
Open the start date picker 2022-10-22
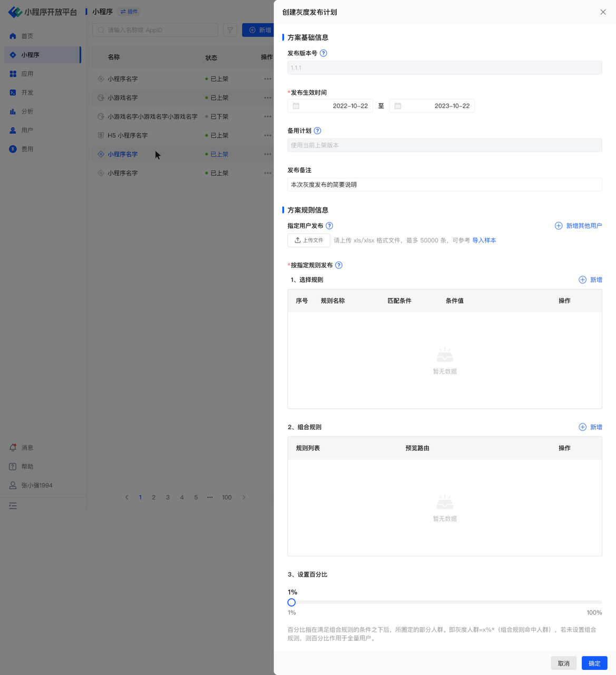pyautogui.click(x=330, y=106)
